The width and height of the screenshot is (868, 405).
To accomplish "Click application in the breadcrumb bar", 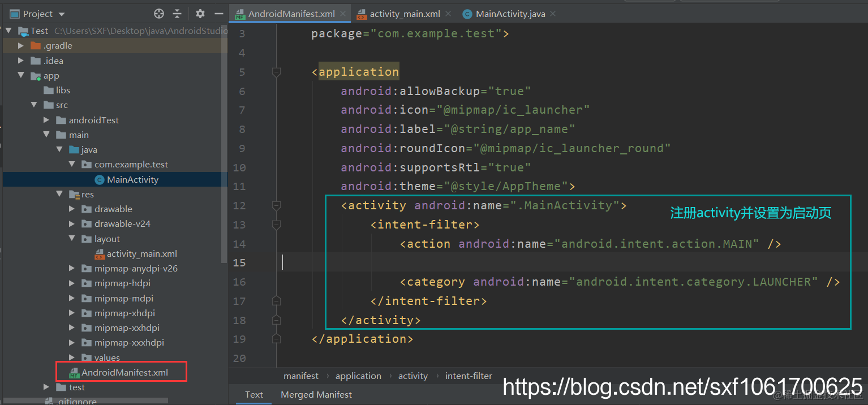I will pyautogui.click(x=358, y=376).
